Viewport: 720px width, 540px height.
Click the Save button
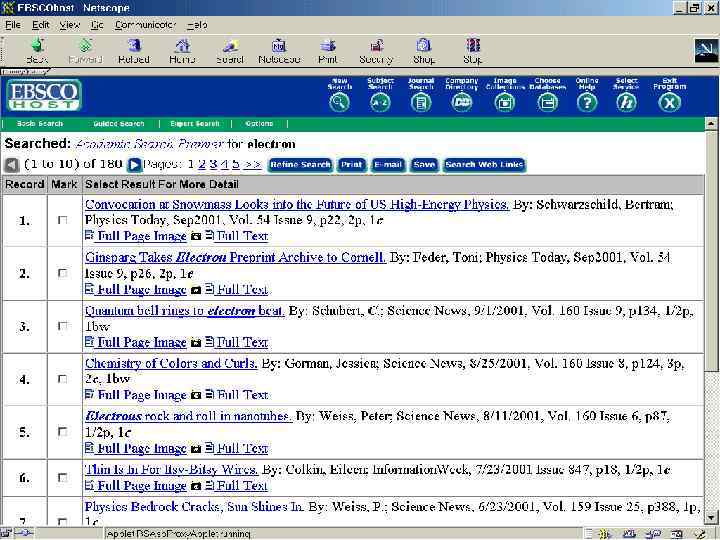click(424, 165)
